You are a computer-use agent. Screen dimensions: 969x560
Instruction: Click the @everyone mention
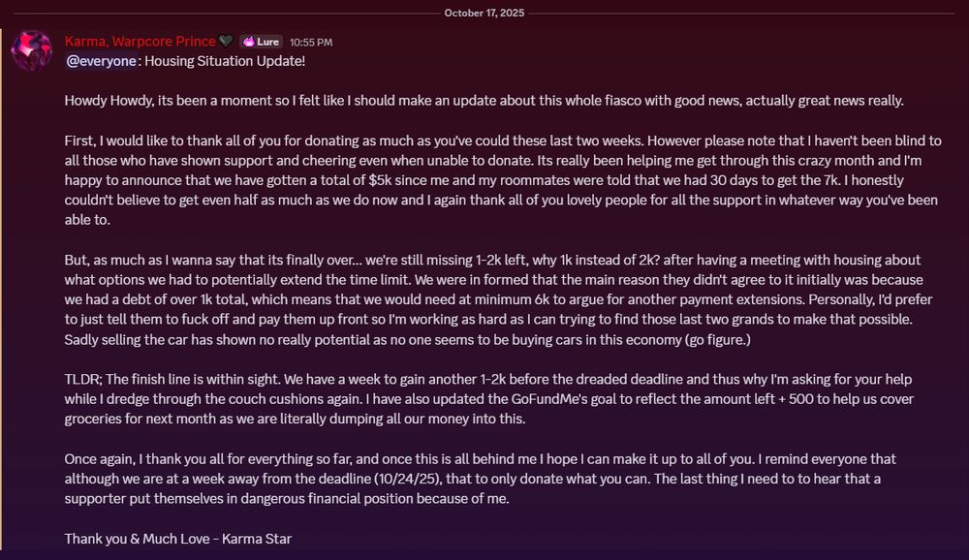(102, 61)
